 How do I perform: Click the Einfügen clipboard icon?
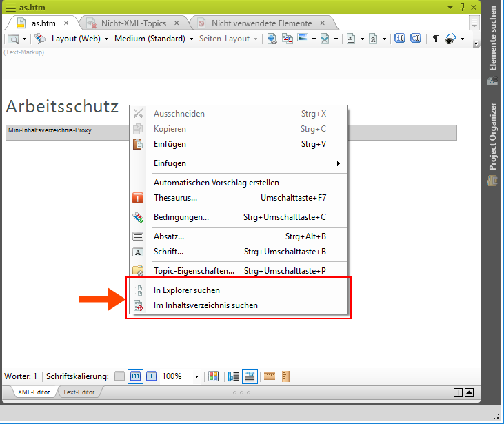point(138,144)
